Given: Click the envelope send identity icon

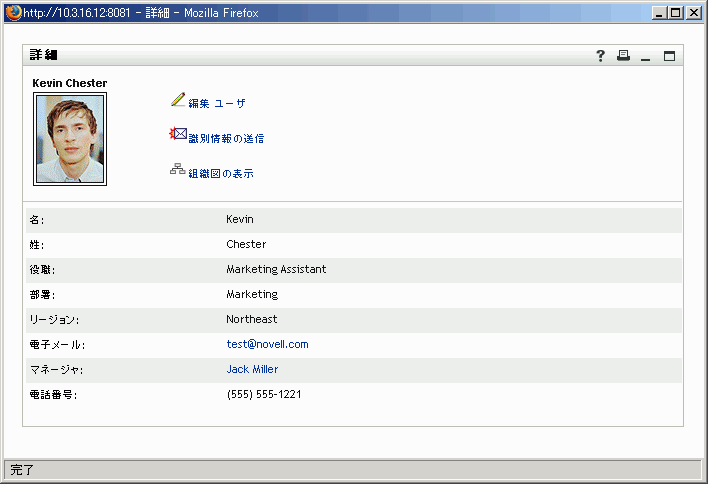Looking at the screenshot, I should pos(178,134).
